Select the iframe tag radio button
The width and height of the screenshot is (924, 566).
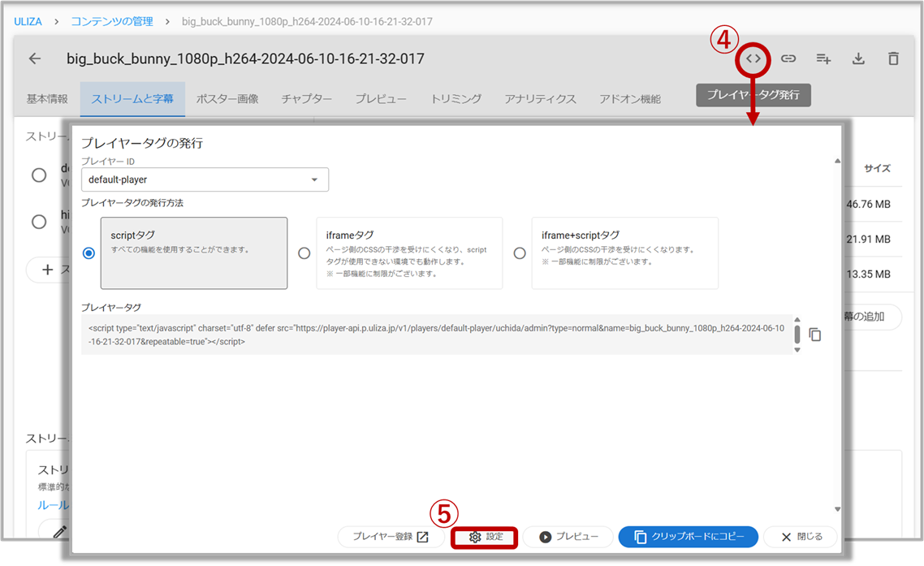[x=304, y=253]
